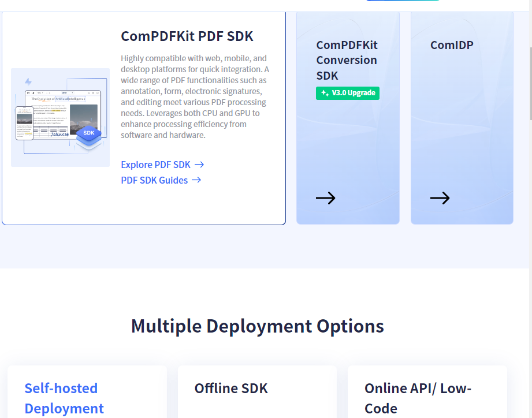Click the V3.0 Upgrade badge
This screenshot has width=532, height=418.
[x=348, y=93]
